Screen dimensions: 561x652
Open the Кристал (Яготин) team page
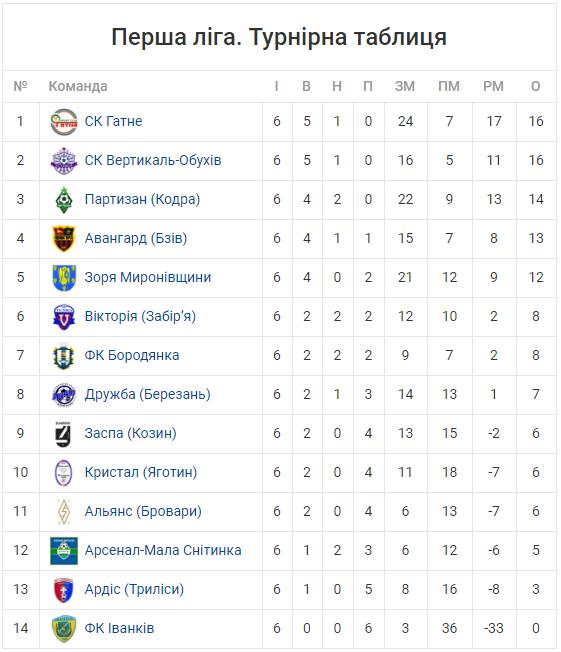pos(141,472)
